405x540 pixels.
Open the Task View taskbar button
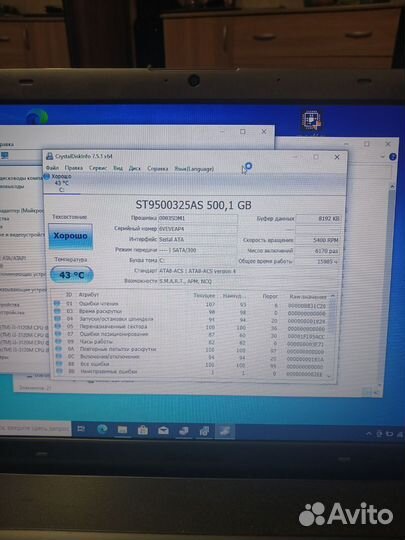[x=81, y=429]
